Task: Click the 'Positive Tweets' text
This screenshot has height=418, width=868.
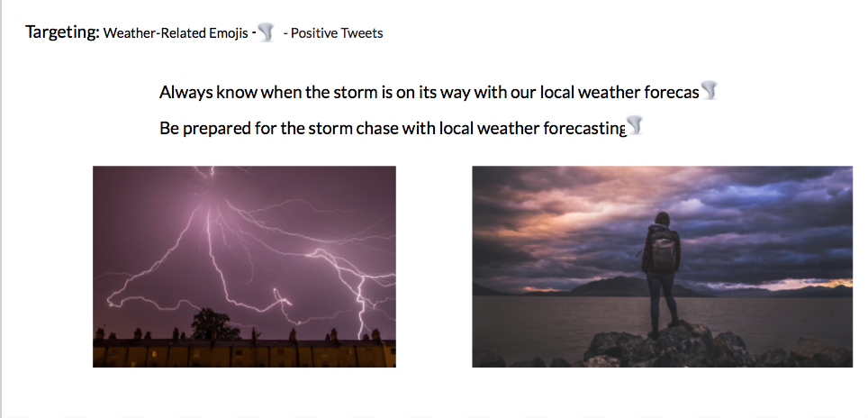Action: tap(337, 33)
